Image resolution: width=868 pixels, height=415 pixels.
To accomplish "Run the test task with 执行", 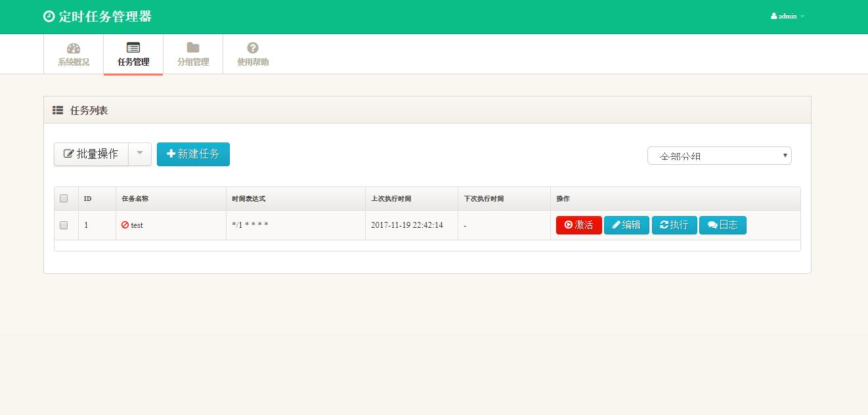I will pyautogui.click(x=674, y=225).
